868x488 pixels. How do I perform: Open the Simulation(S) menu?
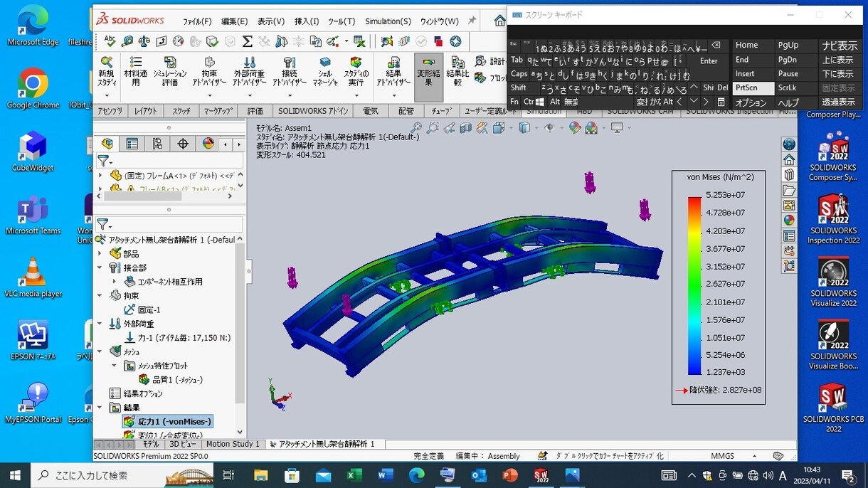point(388,21)
